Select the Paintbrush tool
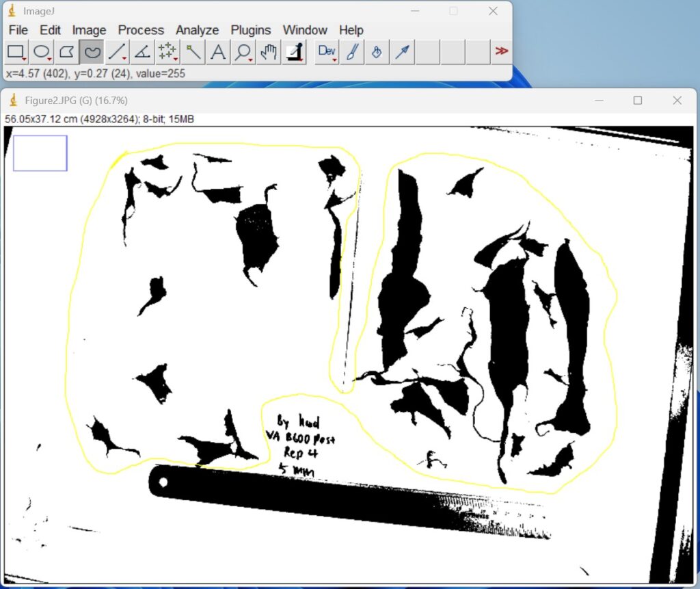The image size is (700, 589). click(x=351, y=52)
